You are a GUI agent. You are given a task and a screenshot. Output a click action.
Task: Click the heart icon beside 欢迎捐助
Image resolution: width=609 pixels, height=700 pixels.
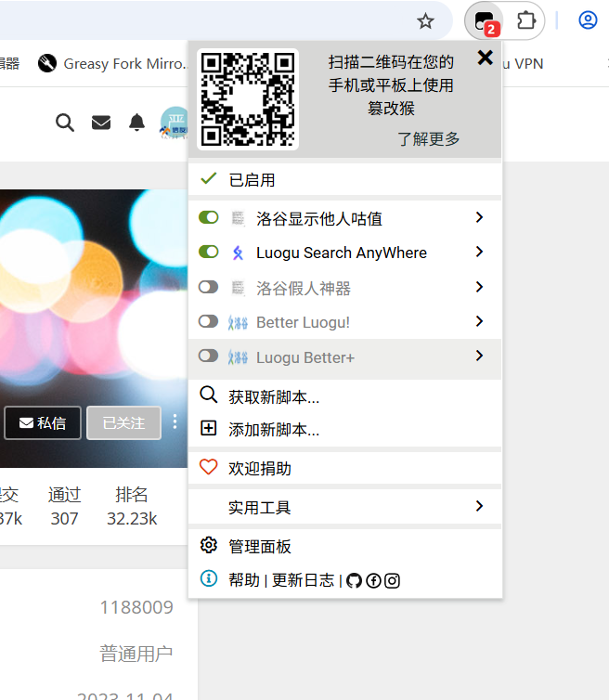209,467
